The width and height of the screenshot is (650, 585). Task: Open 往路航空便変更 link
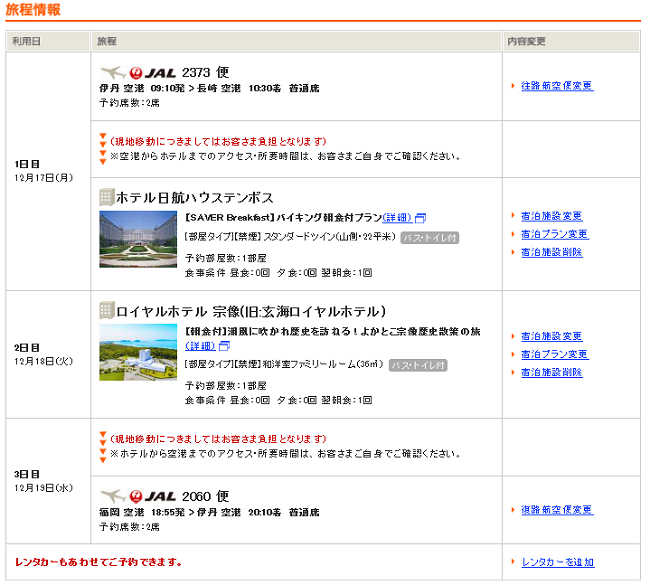[556, 86]
